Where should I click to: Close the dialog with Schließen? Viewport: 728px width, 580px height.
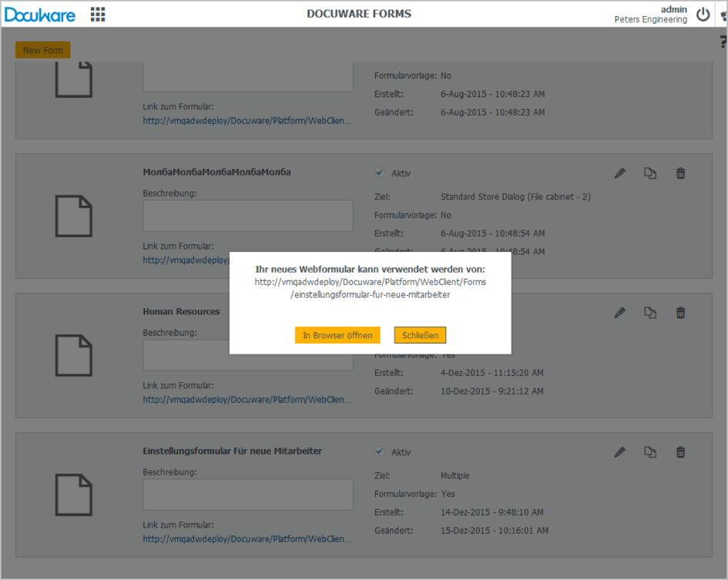click(420, 335)
